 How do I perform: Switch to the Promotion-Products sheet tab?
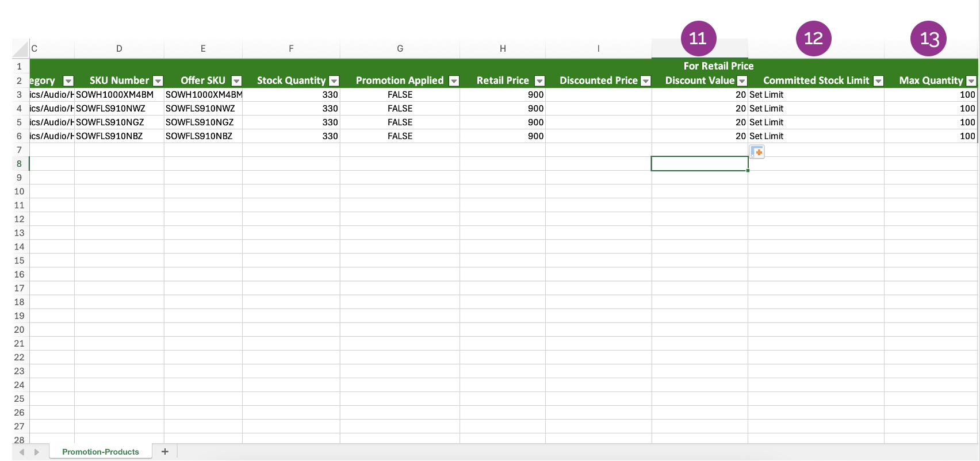(x=101, y=452)
